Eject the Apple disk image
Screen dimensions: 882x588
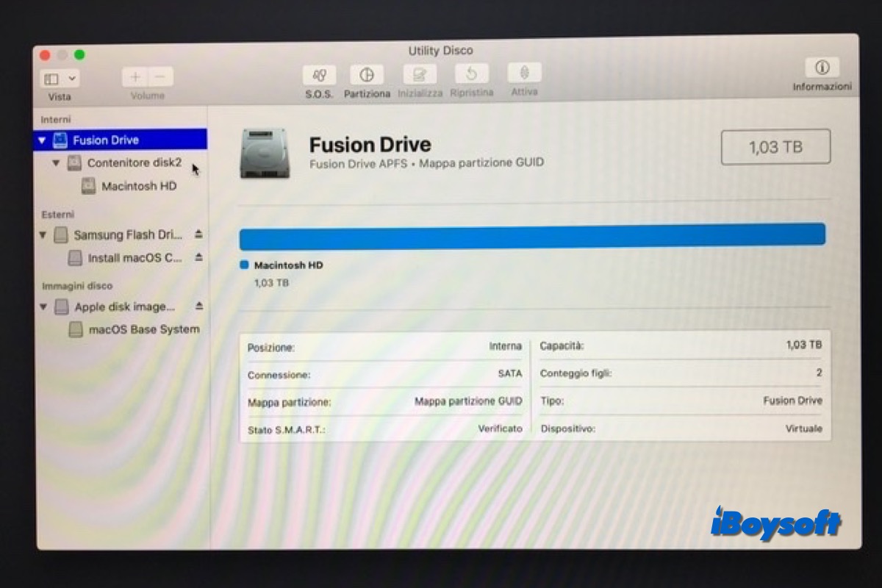pos(198,306)
